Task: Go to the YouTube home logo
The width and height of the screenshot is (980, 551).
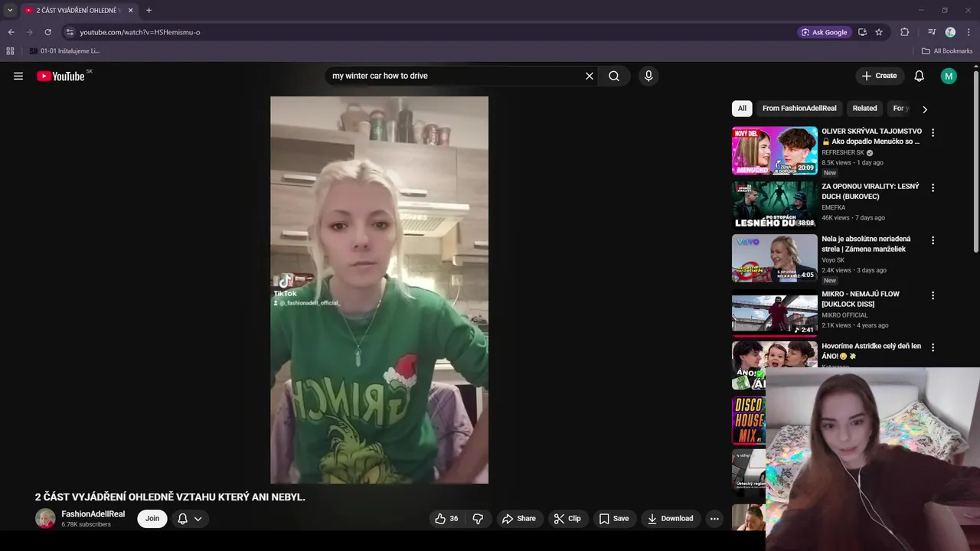Action: (60, 76)
